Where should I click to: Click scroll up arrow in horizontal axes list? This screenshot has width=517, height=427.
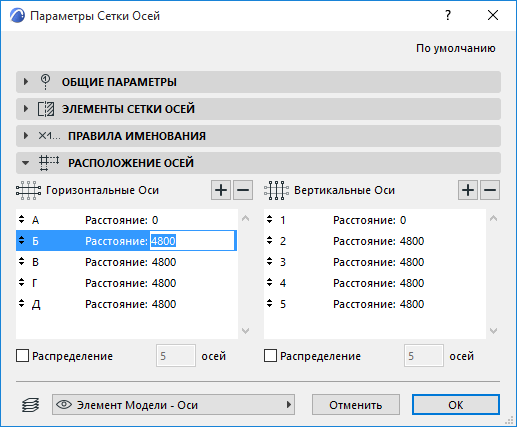(x=246, y=219)
